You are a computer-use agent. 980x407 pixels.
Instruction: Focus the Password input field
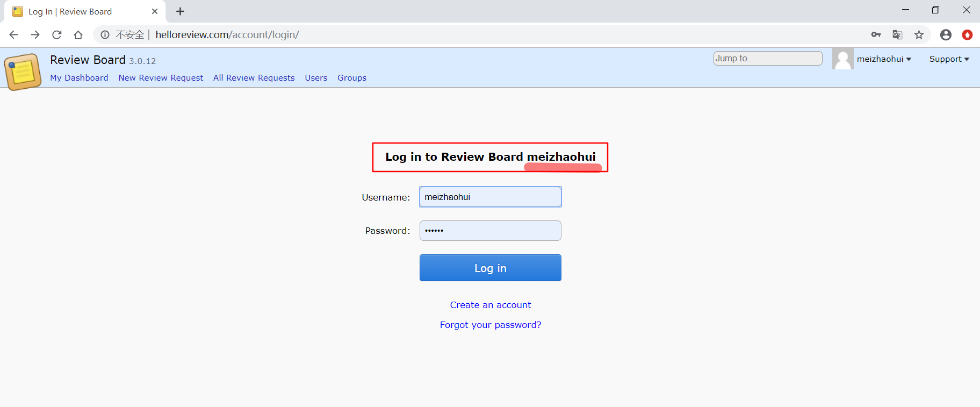click(491, 231)
